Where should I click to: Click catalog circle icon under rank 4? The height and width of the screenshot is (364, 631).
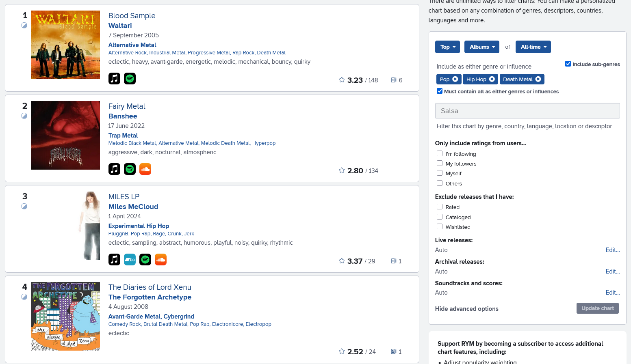(x=24, y=297)
